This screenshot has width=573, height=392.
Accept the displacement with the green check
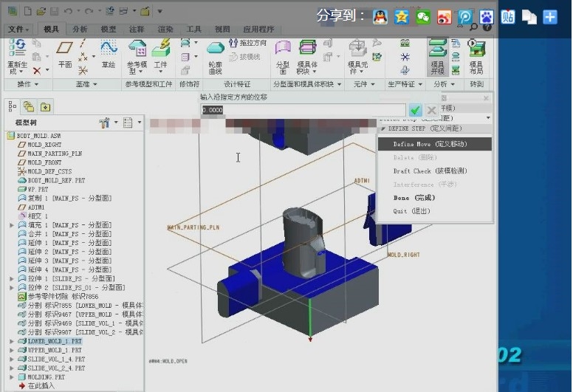pyautogui.click(x=415, y=110)
